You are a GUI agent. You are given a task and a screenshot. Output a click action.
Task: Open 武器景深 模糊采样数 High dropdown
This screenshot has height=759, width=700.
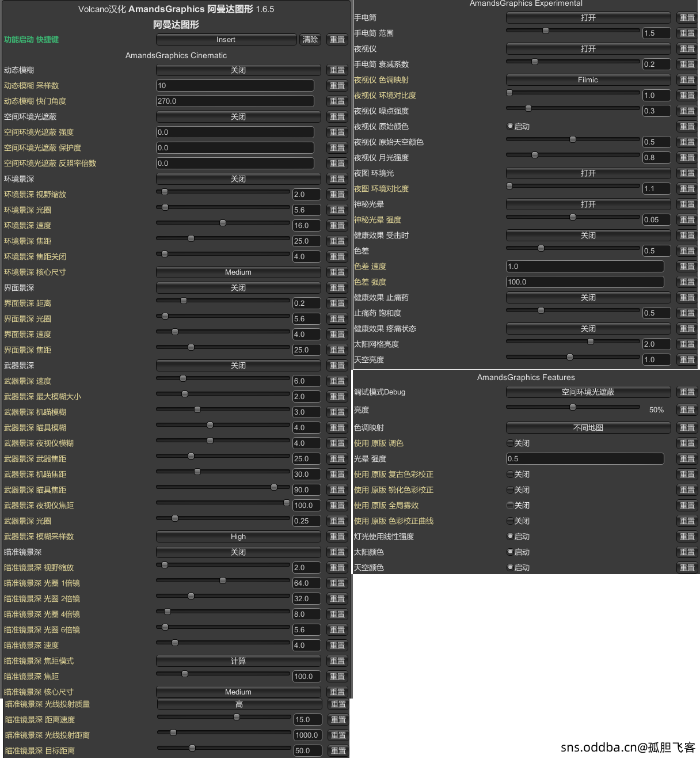238,537
